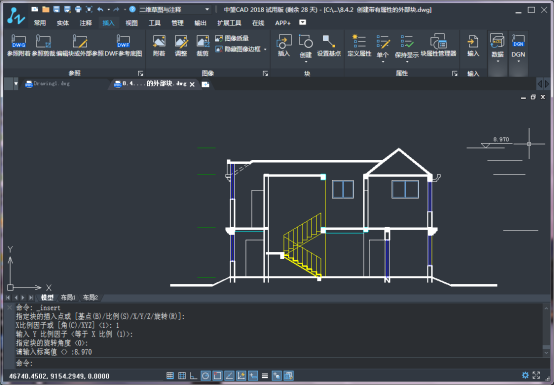Image resolution: width=554 pixels, height=386 pixels.
Task: Toggle polar tracking in status bar
Action: click(206, 375)
